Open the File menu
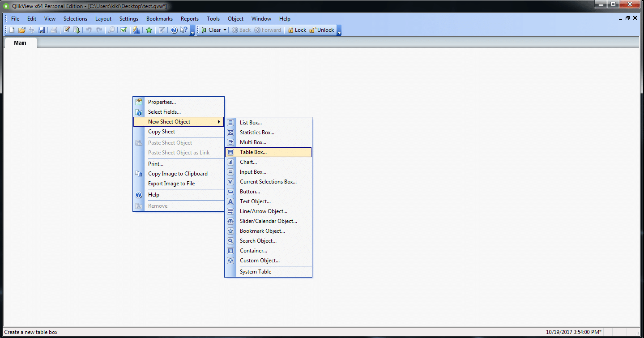644x338 pixels. coord(15,19)
